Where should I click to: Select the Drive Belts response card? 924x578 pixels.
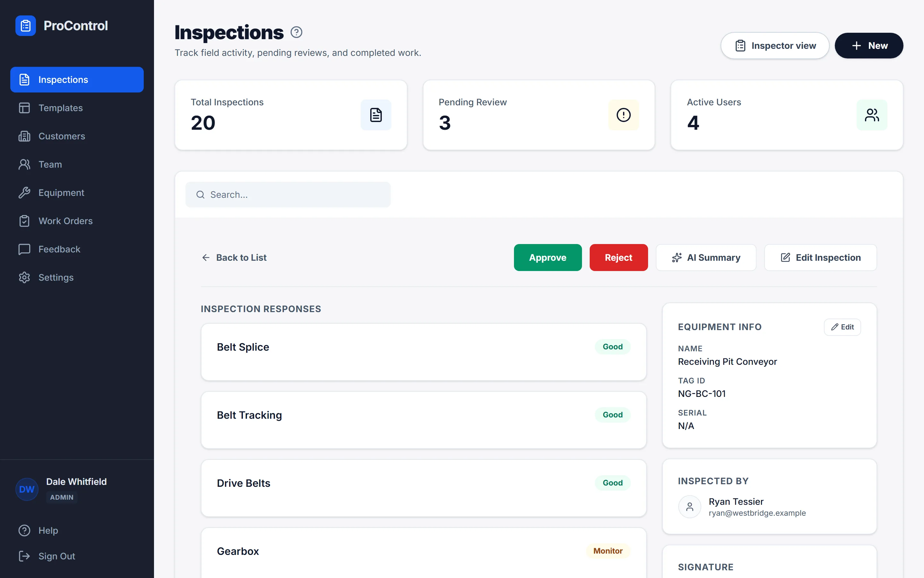[x=424, y=488]
